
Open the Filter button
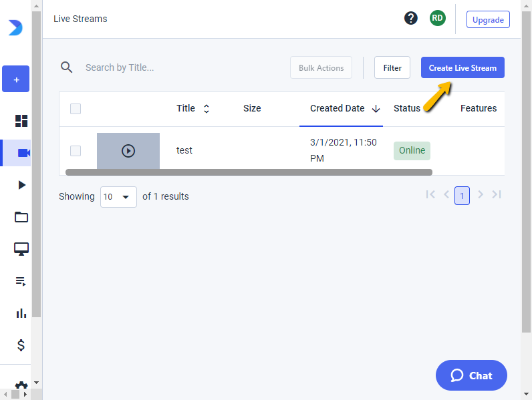392,68
